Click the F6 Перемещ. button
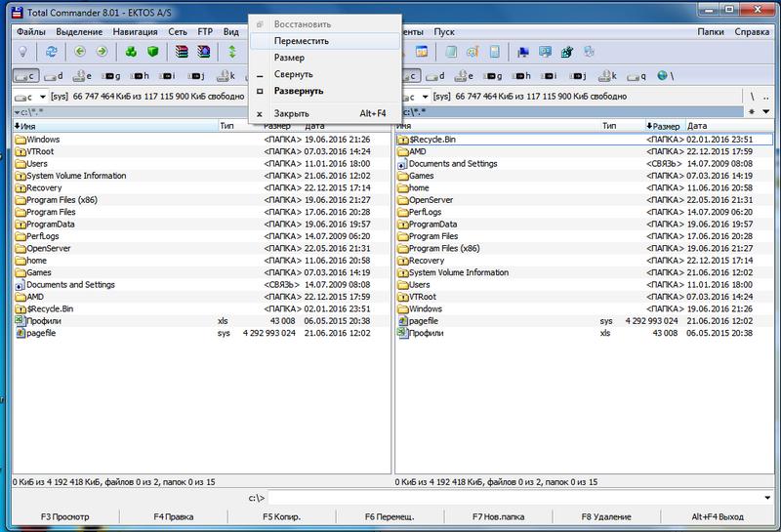781x532 pixels. pyautogui.click(x=390, y=516)
